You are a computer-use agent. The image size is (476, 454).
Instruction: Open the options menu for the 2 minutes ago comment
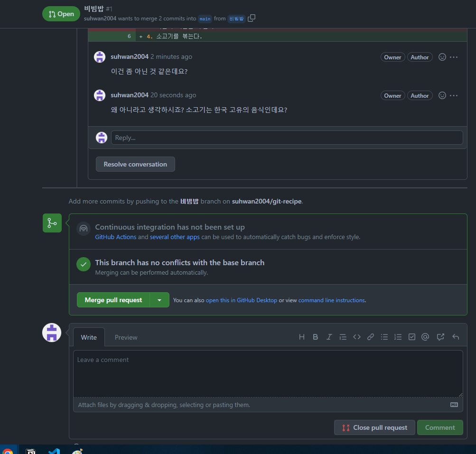(454, 57)
